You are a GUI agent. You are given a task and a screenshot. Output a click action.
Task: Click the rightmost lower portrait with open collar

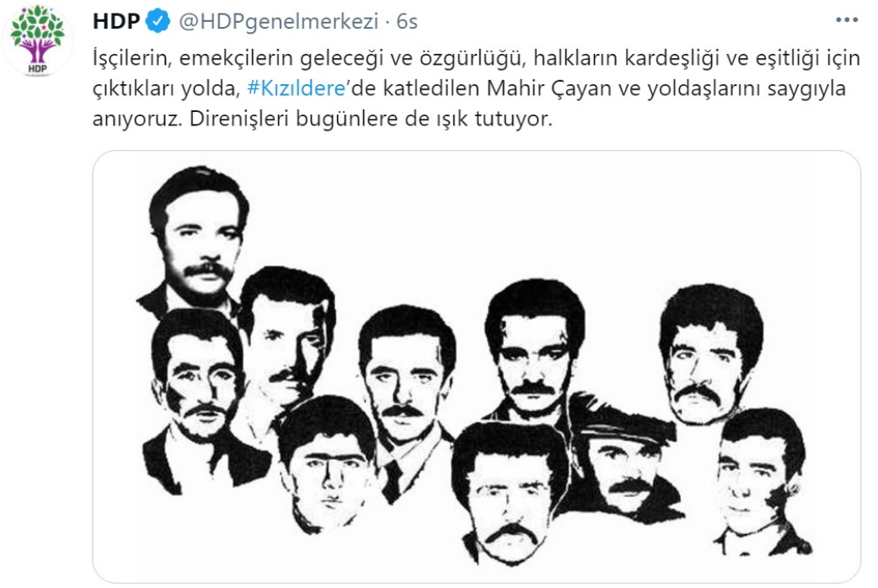[762, 482]
